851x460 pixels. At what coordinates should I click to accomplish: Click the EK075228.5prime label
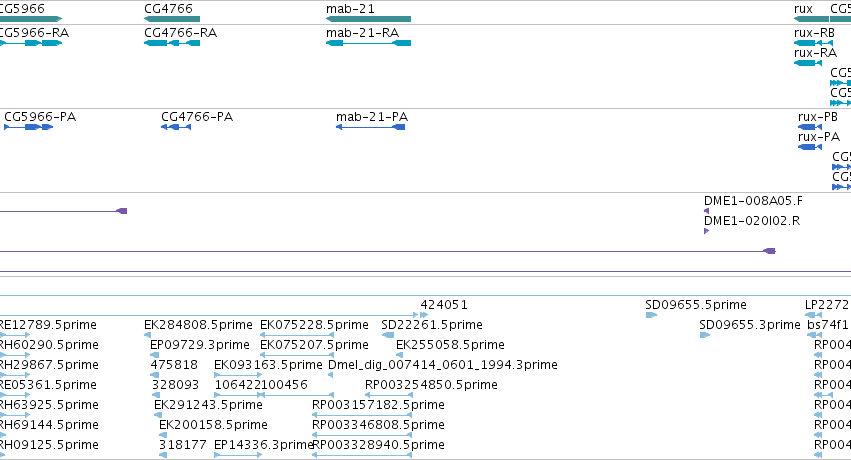coord(314,325)
